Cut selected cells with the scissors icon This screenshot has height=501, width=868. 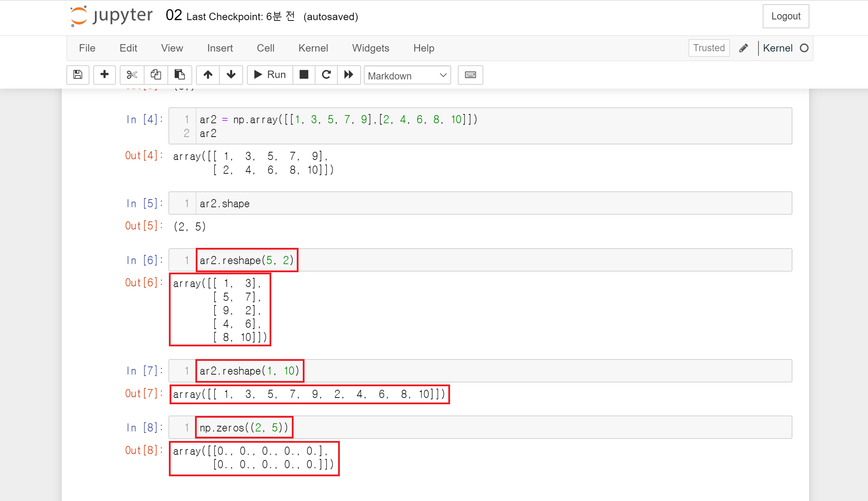click(132, 74)
